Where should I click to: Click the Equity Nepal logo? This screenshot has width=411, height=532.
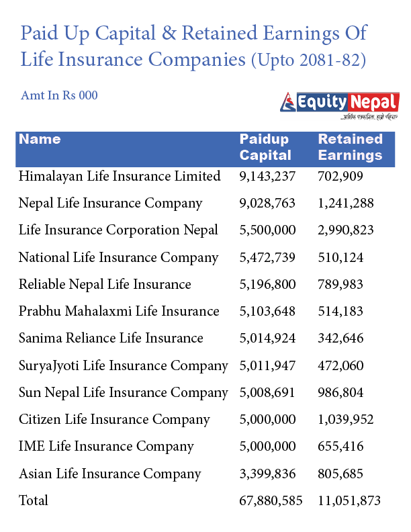pyautogui.click(x=339, y=105)
